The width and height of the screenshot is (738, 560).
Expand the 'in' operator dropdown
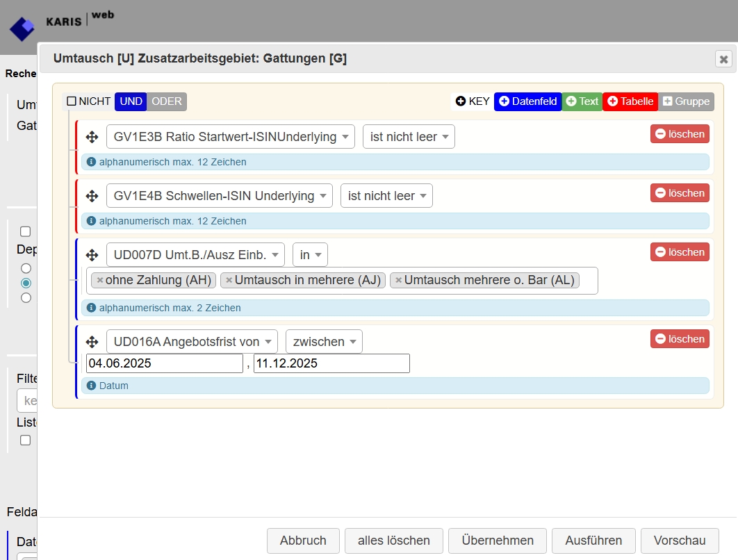pos(310,255)
